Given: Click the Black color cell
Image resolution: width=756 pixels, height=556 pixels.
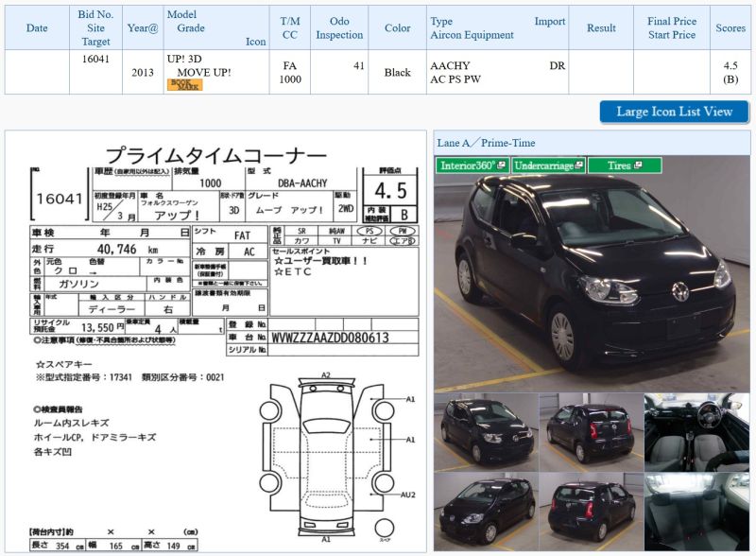Looking at the screenshot, I should (x=397, y=73).
